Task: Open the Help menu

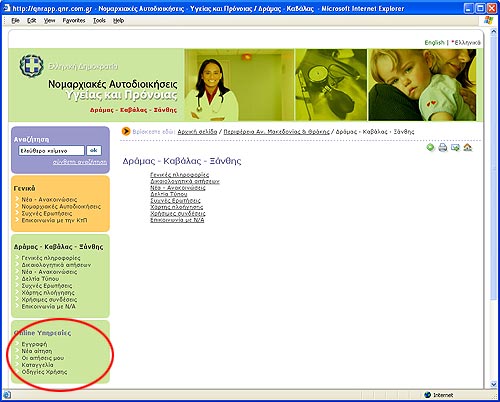Action: point(118,21)
